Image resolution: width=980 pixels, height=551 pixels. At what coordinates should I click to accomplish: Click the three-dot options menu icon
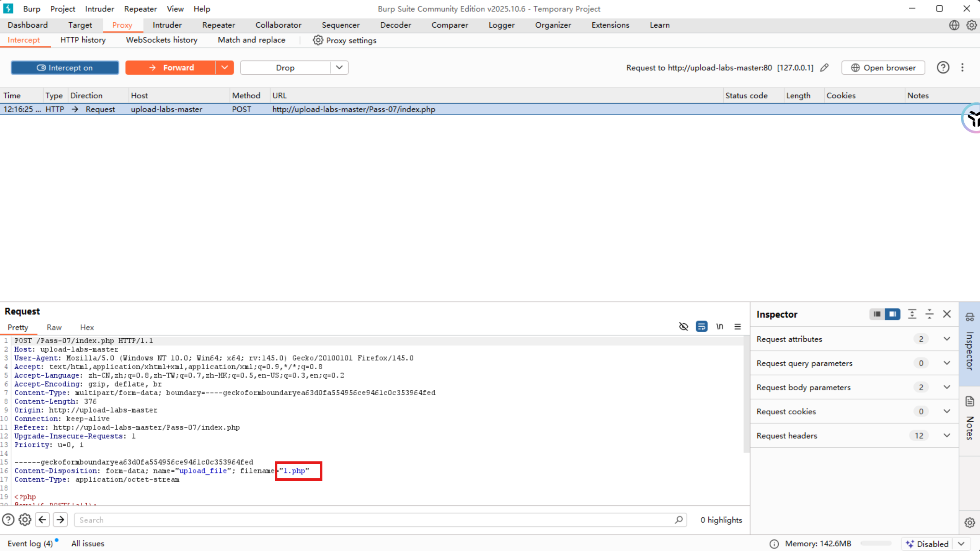point(962,68)
